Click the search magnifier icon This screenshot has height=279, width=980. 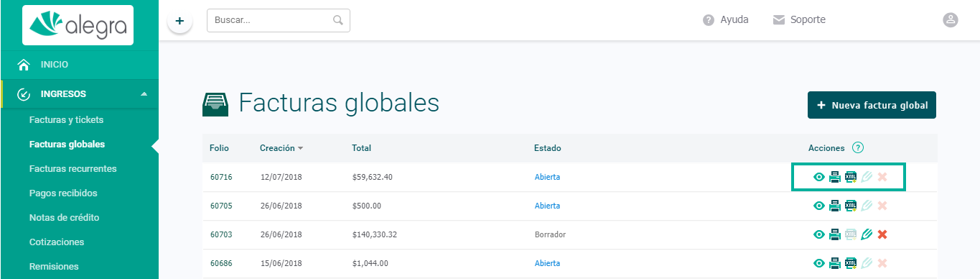(x=338, y=20)
